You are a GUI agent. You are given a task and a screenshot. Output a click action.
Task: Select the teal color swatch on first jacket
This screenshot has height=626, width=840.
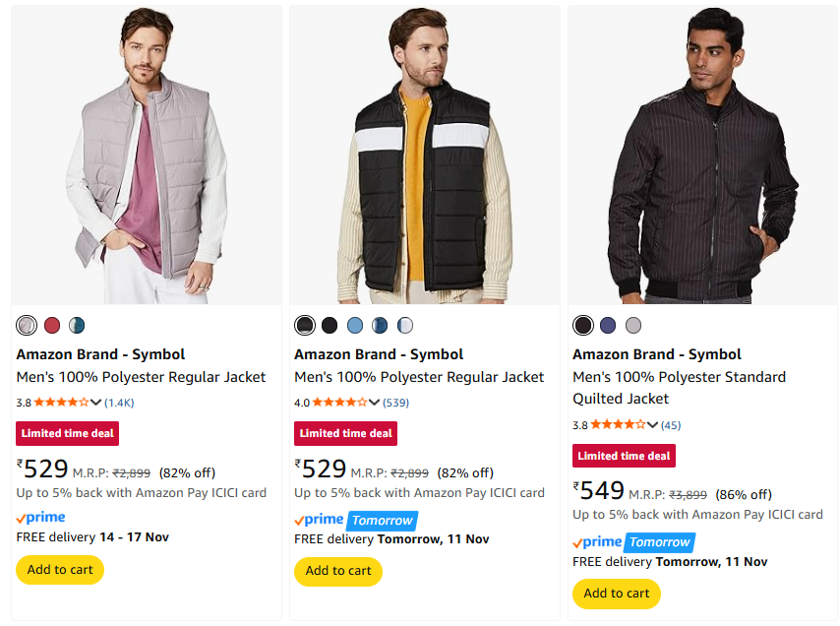pyautogui.click(x=77, y=325)
